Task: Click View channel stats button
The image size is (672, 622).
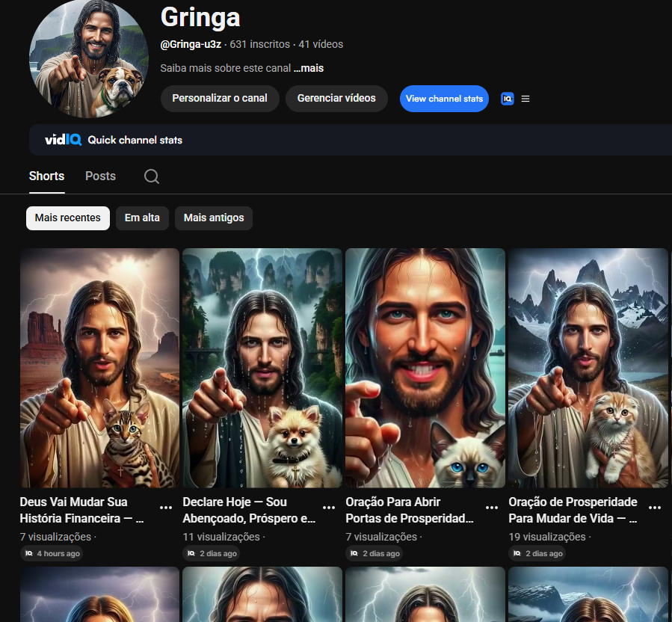Action: (x=444, y=99)
